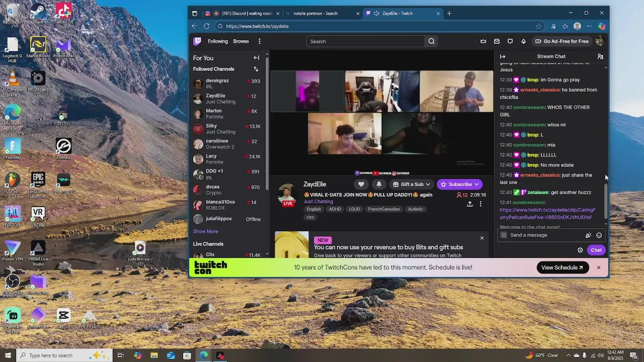
Task: Click Go Ad-Free for Free button
Action: [561, 41]
